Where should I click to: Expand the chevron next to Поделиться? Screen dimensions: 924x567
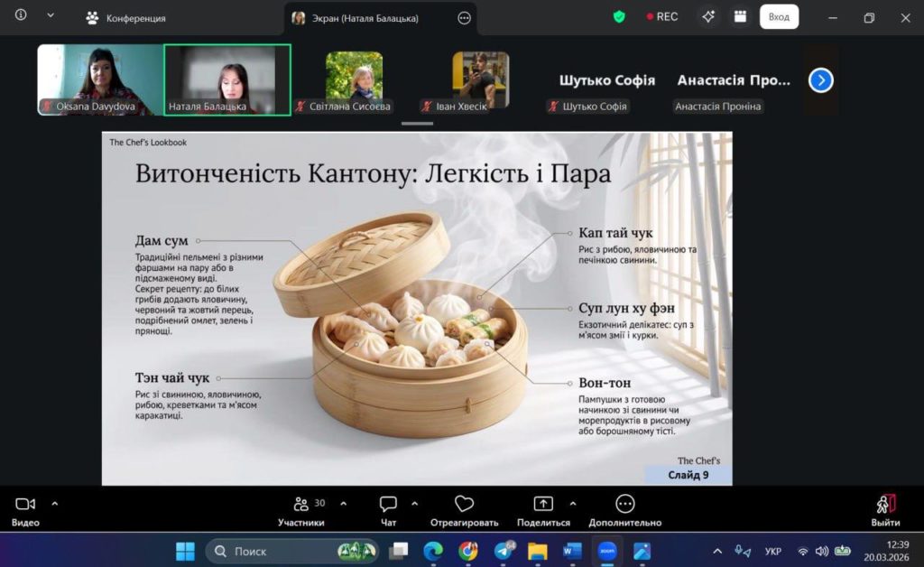[572, 503]
